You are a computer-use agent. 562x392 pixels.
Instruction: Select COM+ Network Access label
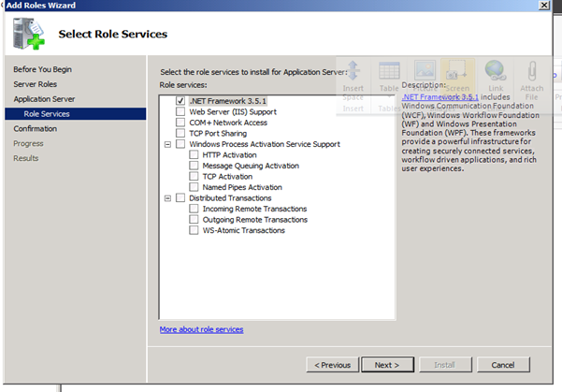[228, 123]
